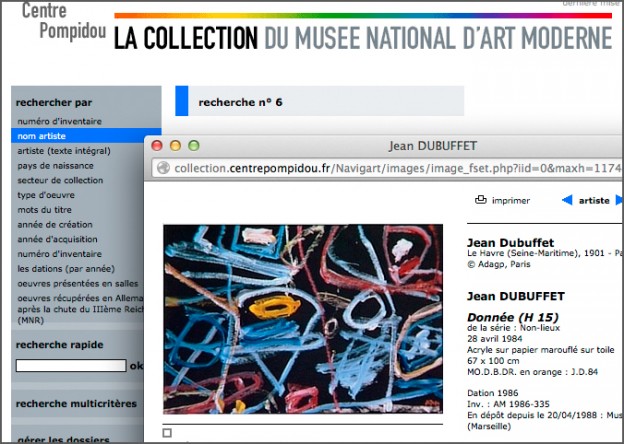
Task: Choose année de création search option
Action: click(55, 224)
